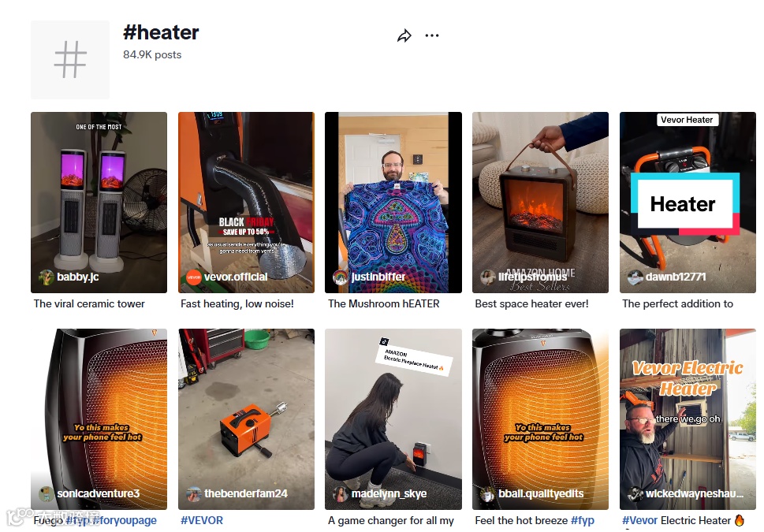
Task: Click the #VEVOR hashtag link
Action: pyautogui.click(x=202, y=520)
